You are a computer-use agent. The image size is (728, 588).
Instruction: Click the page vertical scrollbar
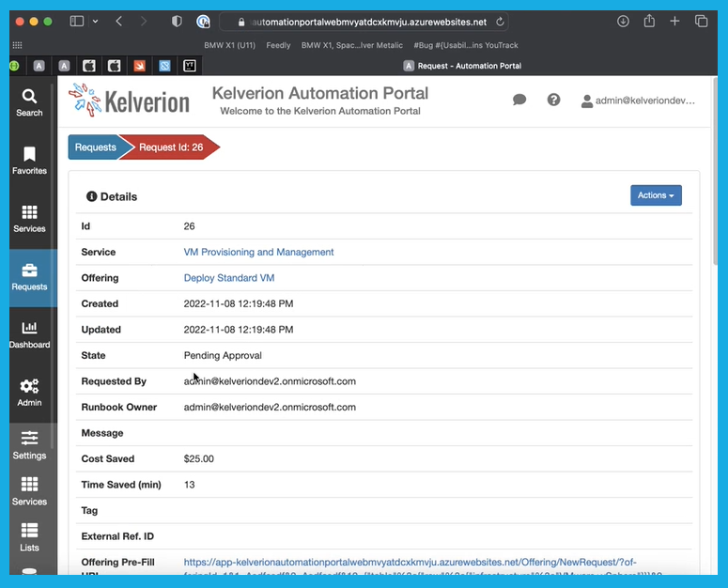(x=716, y=172)
